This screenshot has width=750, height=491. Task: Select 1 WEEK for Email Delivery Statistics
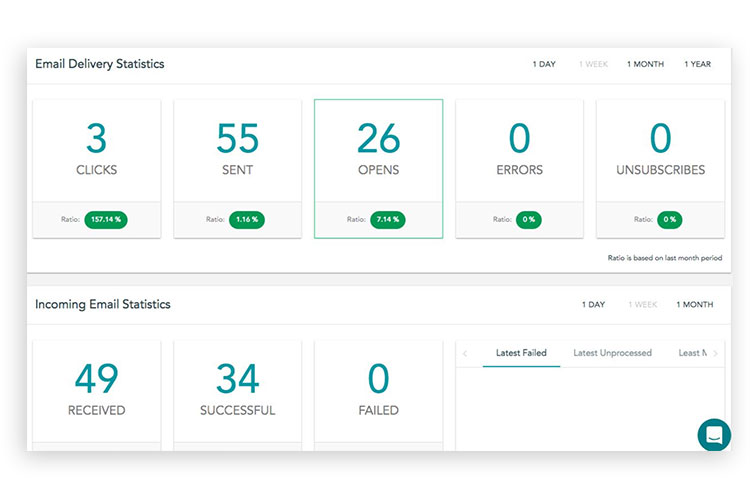(x=593, y=64)
